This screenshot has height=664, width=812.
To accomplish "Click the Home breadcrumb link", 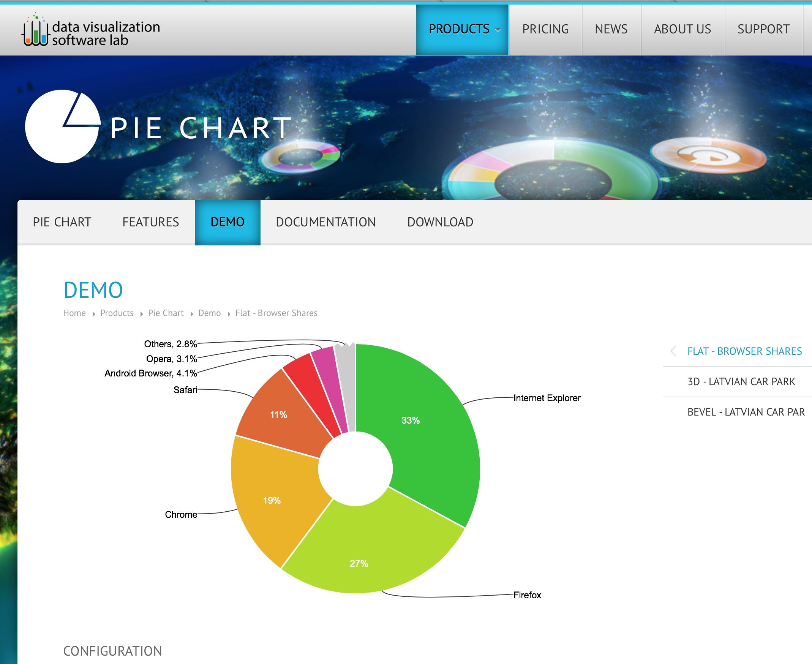I will tap(74, 313).
